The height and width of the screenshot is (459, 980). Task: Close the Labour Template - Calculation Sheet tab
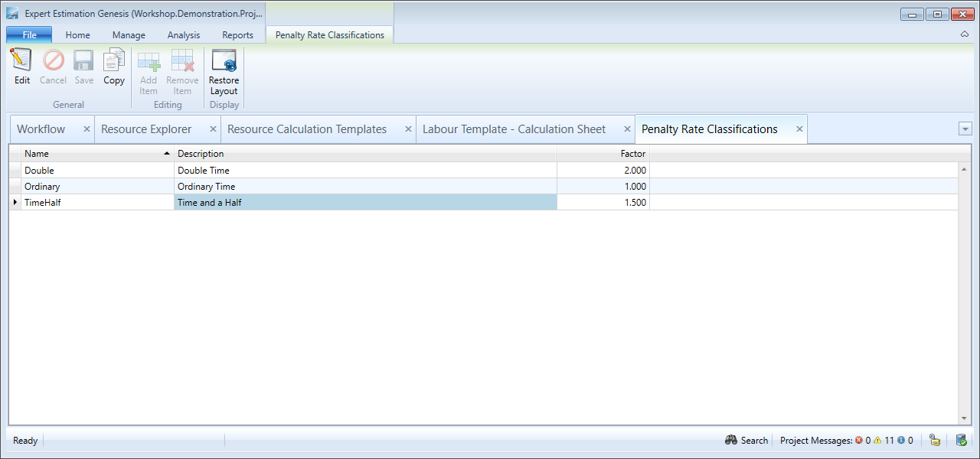click(627, 129)
